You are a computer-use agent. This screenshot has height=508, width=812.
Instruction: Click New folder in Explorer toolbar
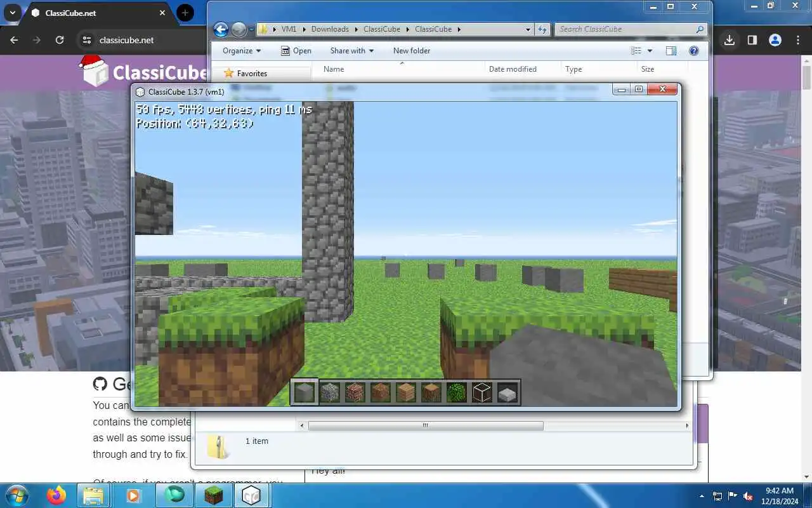tap(412, 51)
